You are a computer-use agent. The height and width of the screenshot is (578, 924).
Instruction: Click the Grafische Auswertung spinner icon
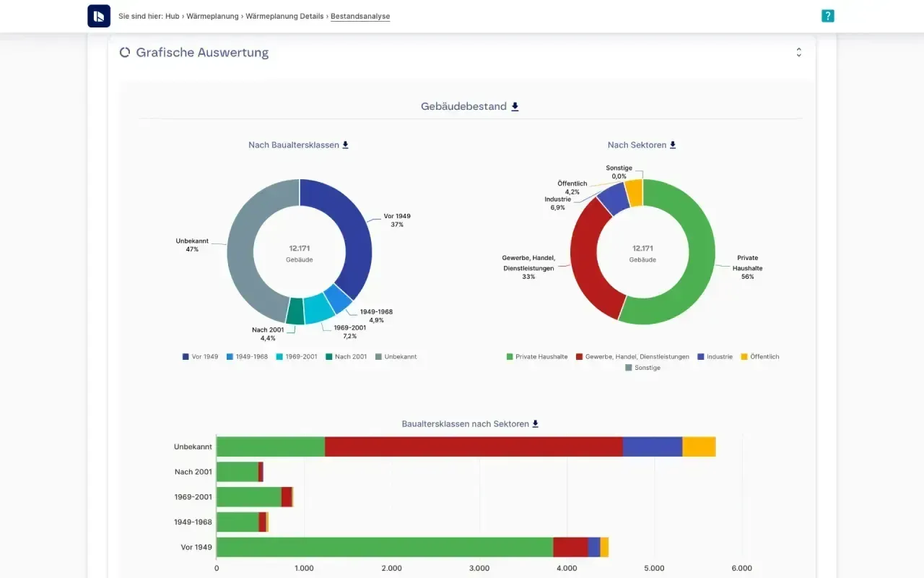click(x=125, y=52)
